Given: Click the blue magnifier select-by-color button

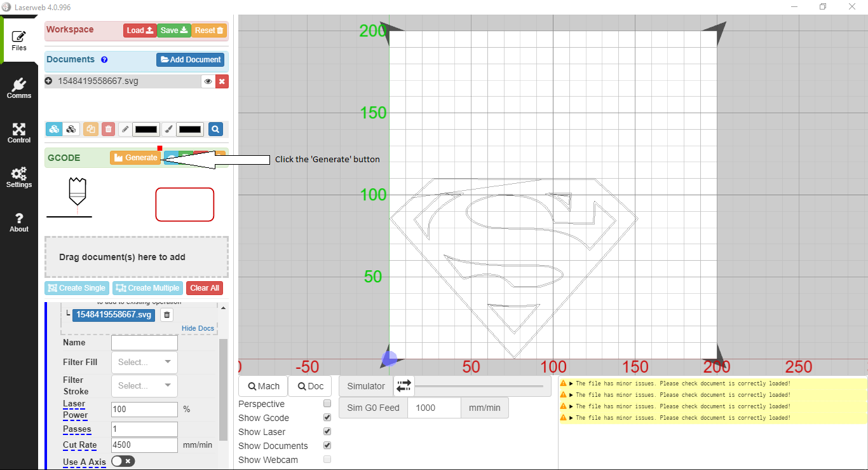Looking at the screenshot, I should tap(215, 129).
